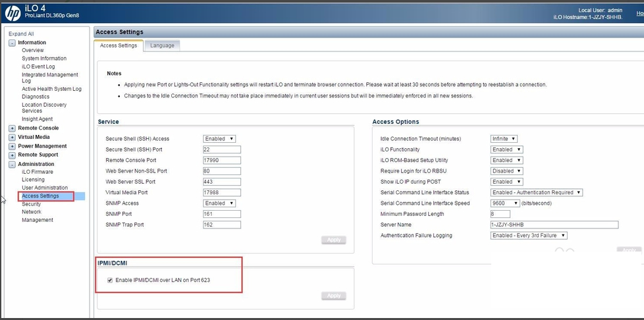Open iLO Event Log

38,67
